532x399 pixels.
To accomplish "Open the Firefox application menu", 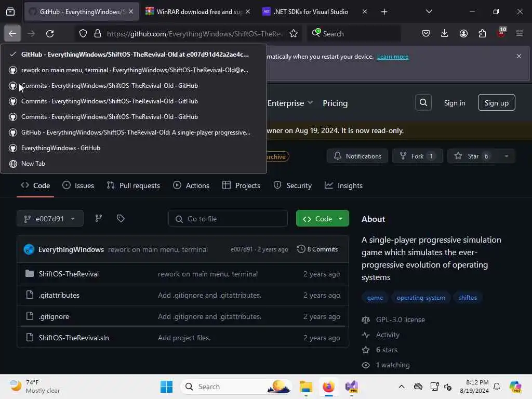I will (520, 34).
